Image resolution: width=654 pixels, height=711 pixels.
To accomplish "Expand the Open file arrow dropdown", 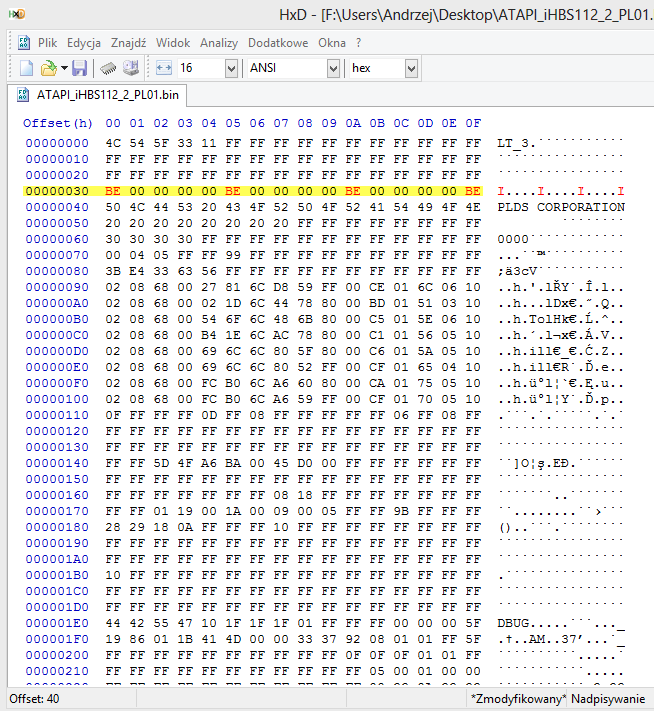I will click(x=64, y=68).
